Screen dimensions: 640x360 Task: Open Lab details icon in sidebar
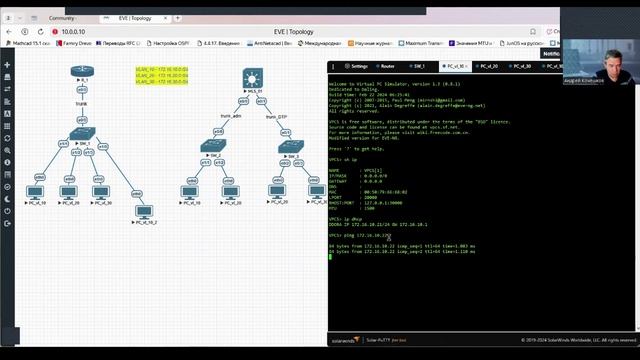pos(7,175)
